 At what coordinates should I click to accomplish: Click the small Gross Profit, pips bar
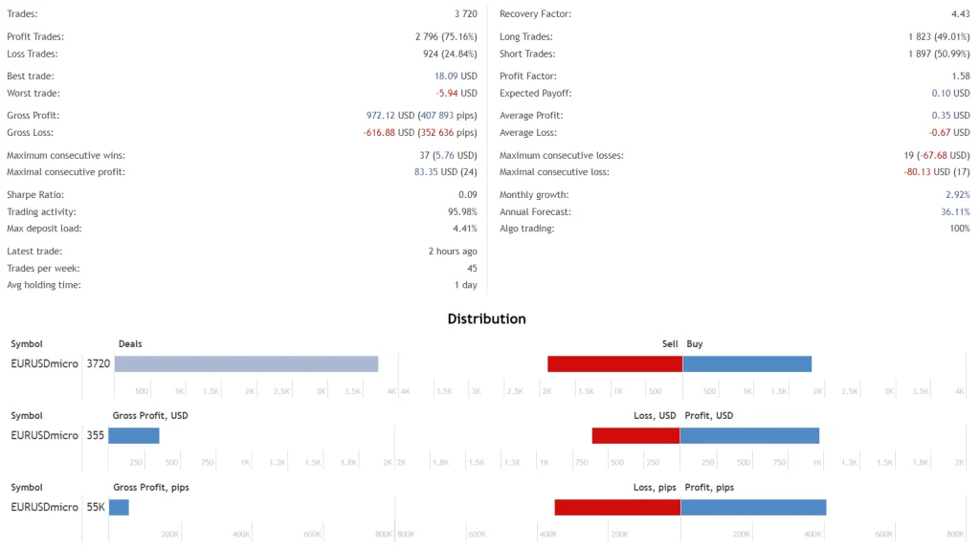(x=119, y=507)
